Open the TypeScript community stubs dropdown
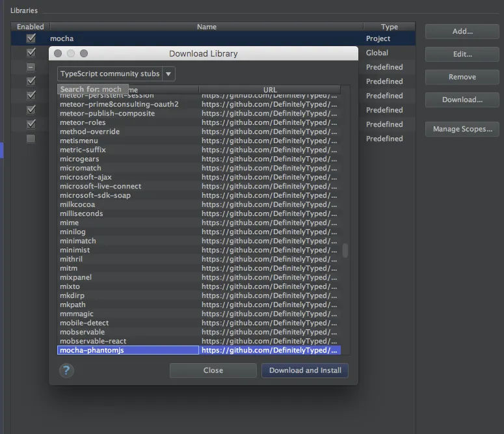The image size is (504, 434). (x=116, y=74)
